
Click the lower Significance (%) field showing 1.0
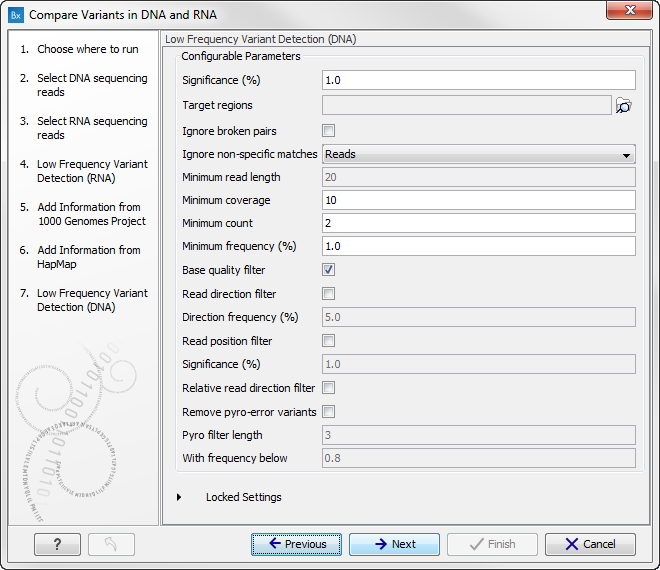pos(479,364)
